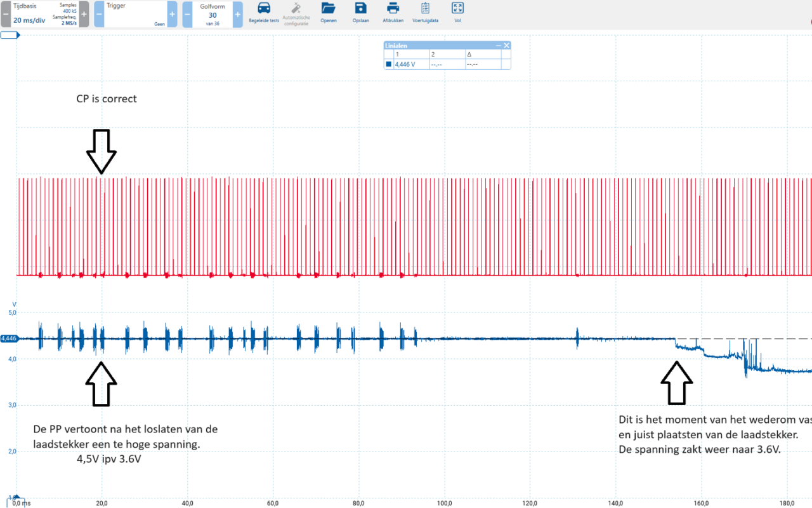
Task: Switch to fullscreen with Vol icon
Action: coord(457,8)
